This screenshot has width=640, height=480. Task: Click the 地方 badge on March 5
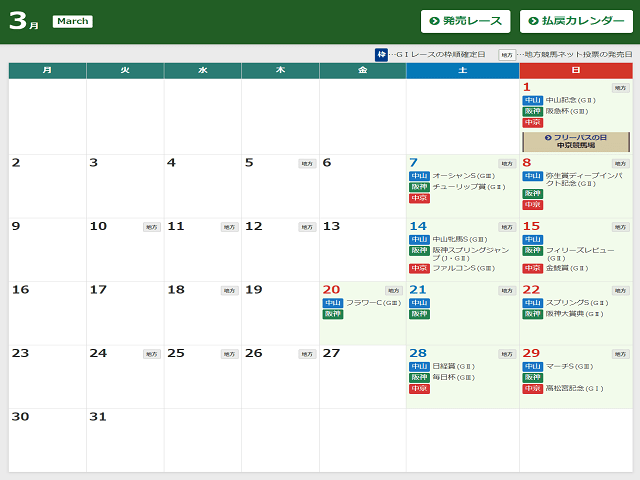pyautogui.click(x=307, y=164)
